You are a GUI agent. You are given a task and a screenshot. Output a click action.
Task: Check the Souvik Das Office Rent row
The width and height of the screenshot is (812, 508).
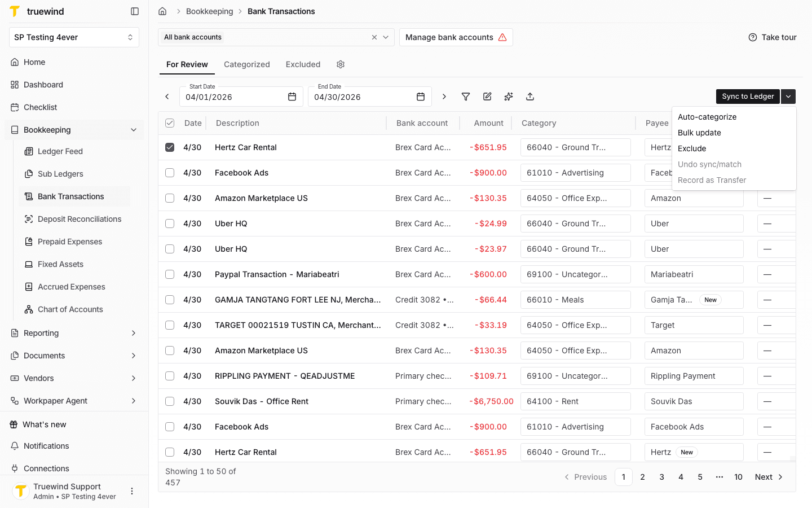click(170, 401)
